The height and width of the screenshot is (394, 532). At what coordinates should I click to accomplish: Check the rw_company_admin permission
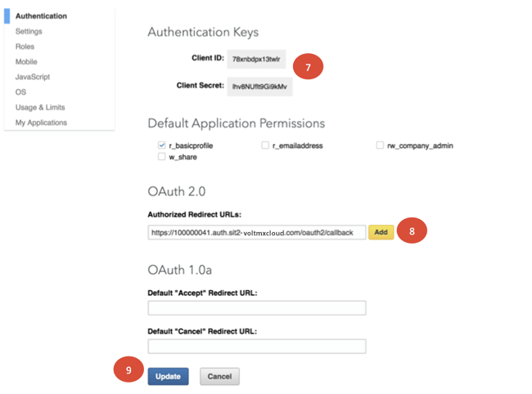point(380,146)
